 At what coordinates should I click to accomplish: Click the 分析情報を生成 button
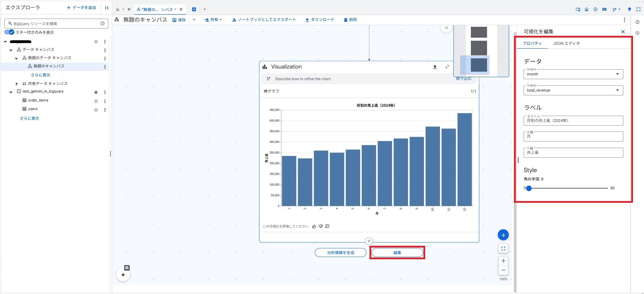(x=340, y=253)
